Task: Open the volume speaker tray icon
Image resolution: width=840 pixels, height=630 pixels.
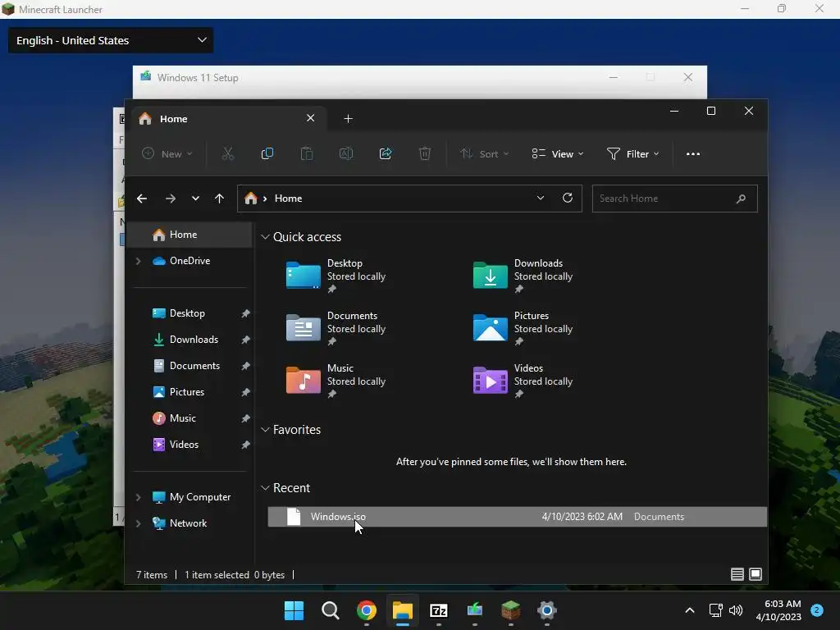Action: coord(736,610)
